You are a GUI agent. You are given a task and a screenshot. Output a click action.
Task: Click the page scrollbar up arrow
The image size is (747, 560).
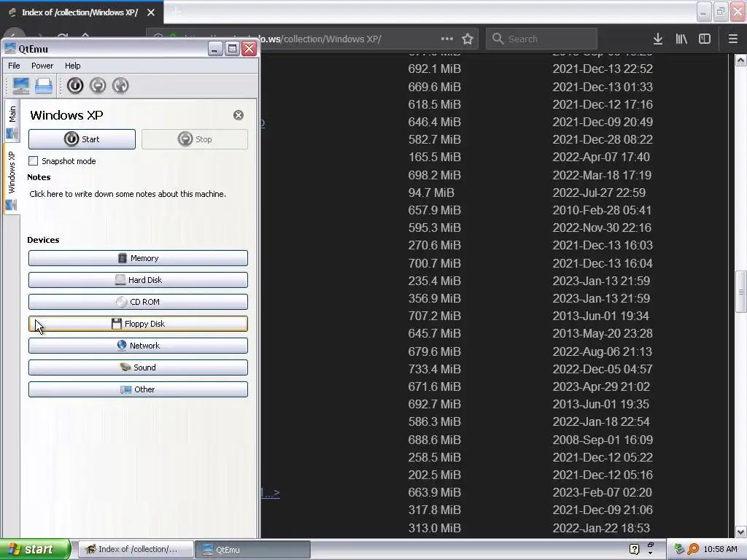741,60
